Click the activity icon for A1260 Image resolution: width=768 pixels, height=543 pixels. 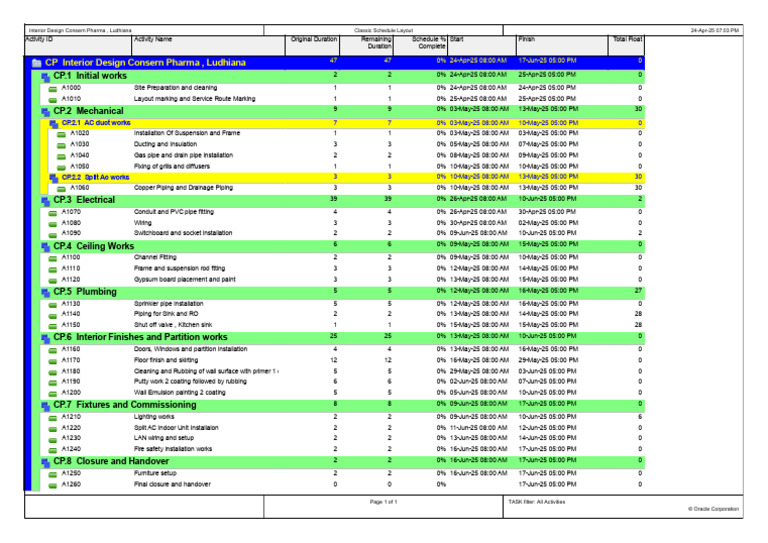coord(52,486)
